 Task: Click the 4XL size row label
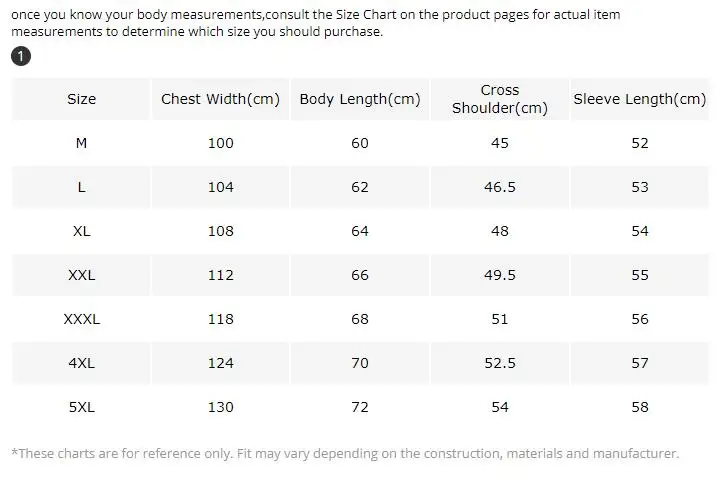click(x=81, y=363)
